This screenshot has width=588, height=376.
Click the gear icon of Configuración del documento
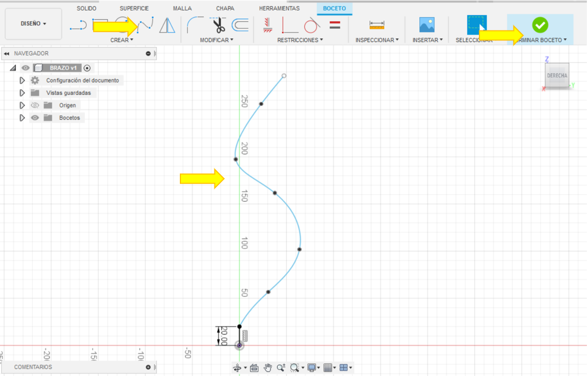35,80
